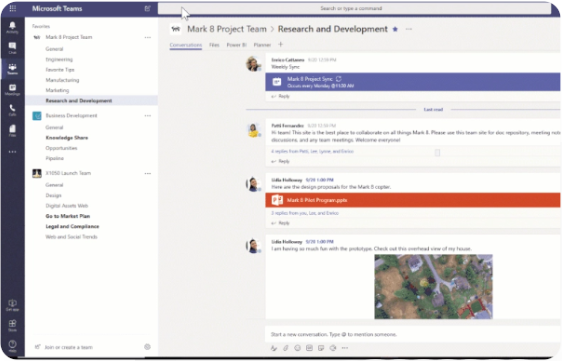The height and width of the screenshot is (361, 562).
Task: Select the Teams sidebar icon
Action: [x=12, y=68]
